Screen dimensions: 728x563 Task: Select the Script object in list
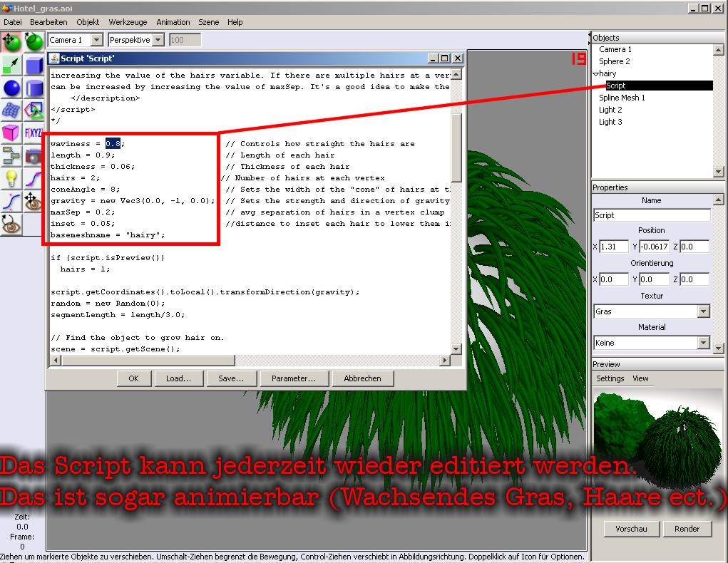click(659, 86)
